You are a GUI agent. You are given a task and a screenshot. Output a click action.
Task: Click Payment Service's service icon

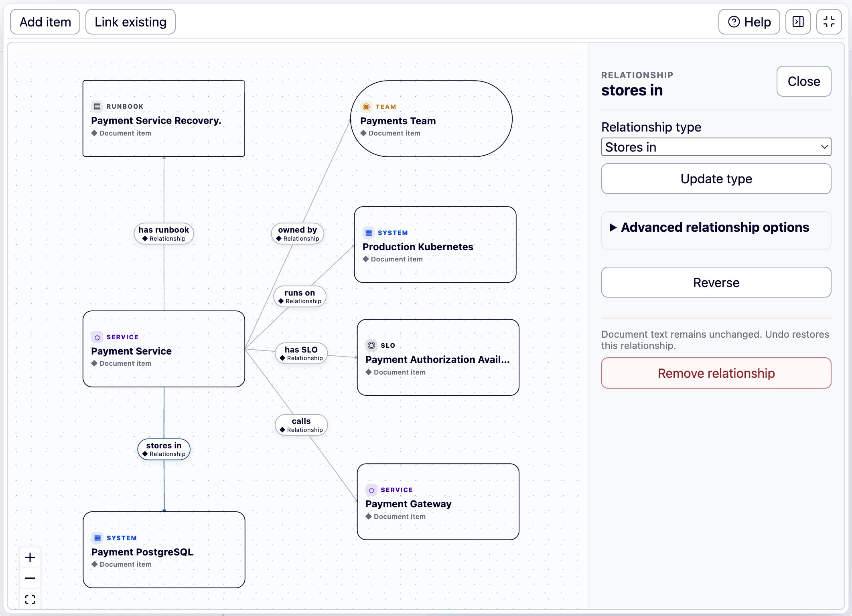pos(97,337)
